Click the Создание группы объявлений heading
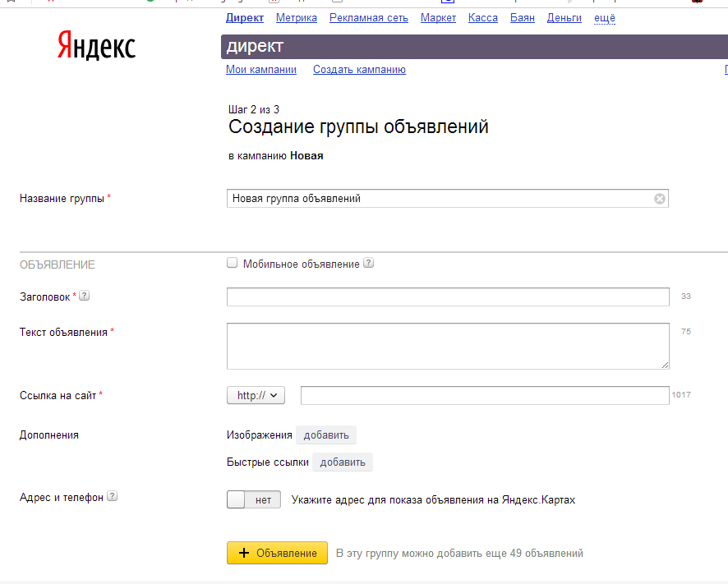 click(x=358, y=126)
